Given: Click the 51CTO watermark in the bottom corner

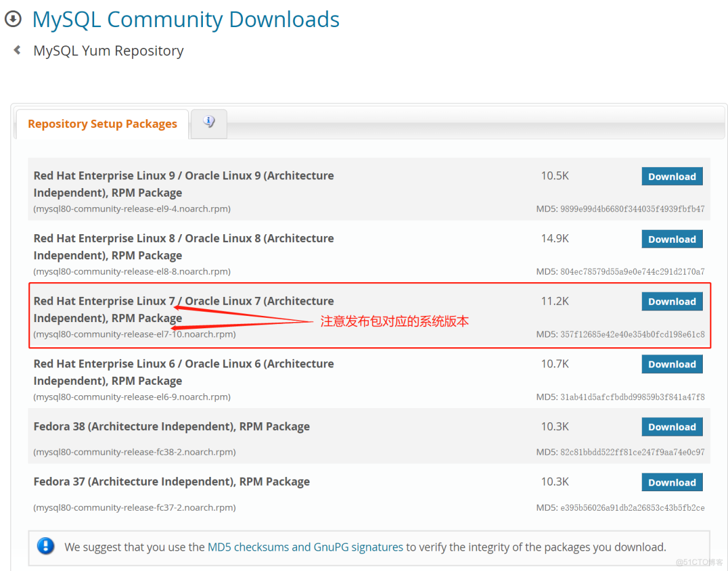Looking at the screenshot, I should [x=700, y=562].
